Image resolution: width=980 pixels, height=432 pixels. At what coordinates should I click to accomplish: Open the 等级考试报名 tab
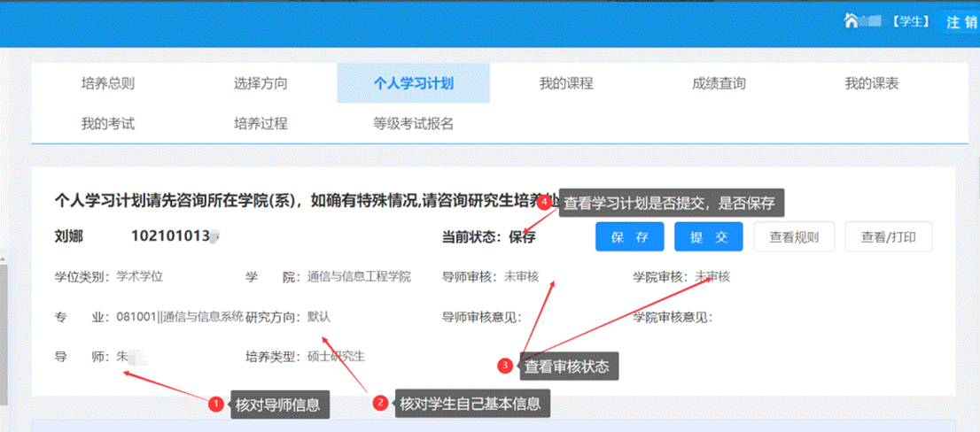[413, 124]
